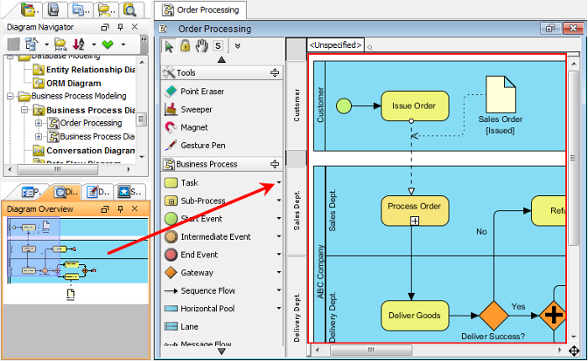Pick the Sub-Process shape in palette
This screenshot has height=361, width=588.
pyautogui.click(x=195, y=201)
